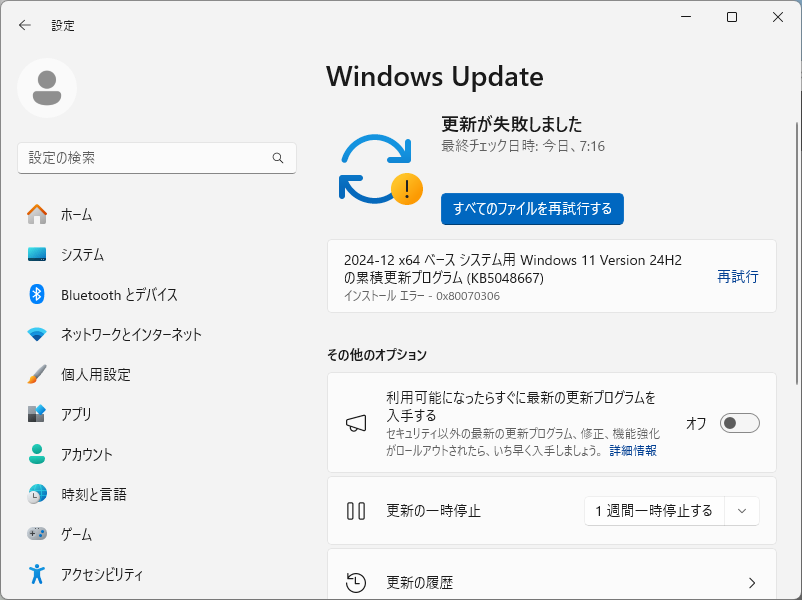Click the history clock icon for 更新の履歴
Viewport: 802px width, 600px height.
[x=356, y=583]
